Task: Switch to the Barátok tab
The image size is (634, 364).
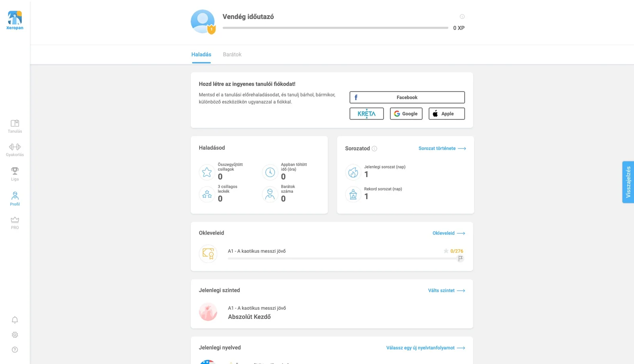Action: click(232, 55)
